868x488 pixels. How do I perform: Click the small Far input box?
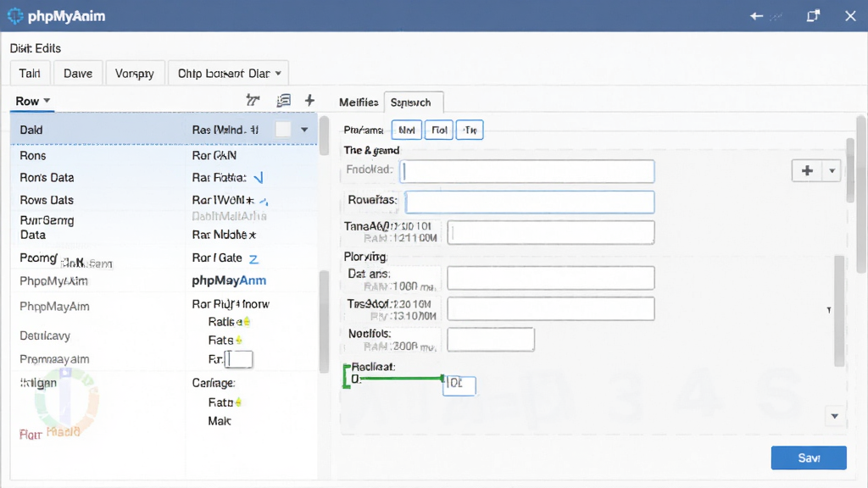pyautogui.click(x=239, y=359)
